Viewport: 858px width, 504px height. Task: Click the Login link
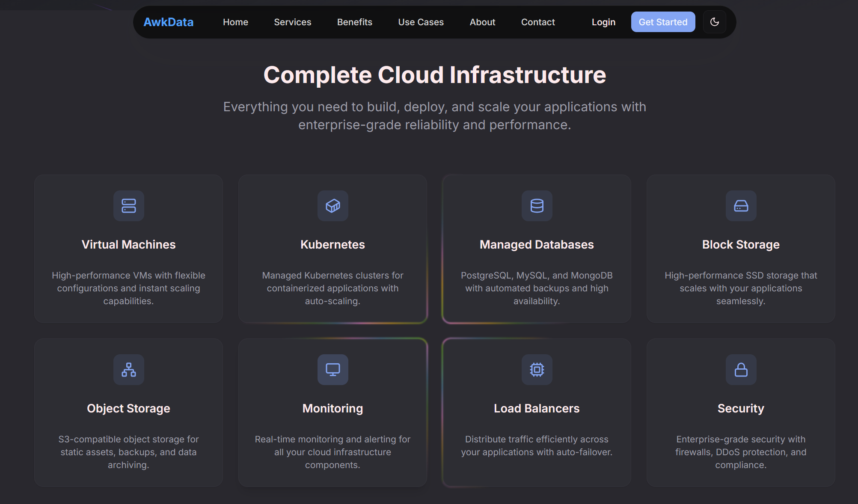point(603,22)
